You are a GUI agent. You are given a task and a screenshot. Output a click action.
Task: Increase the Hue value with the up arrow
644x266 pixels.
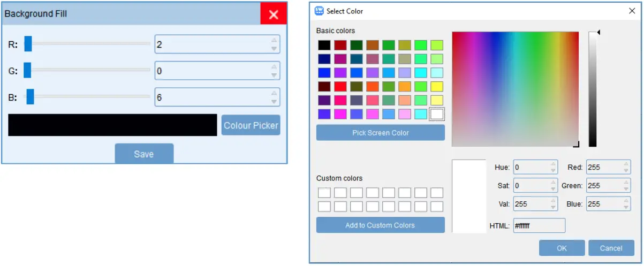(x=554, y=164)
